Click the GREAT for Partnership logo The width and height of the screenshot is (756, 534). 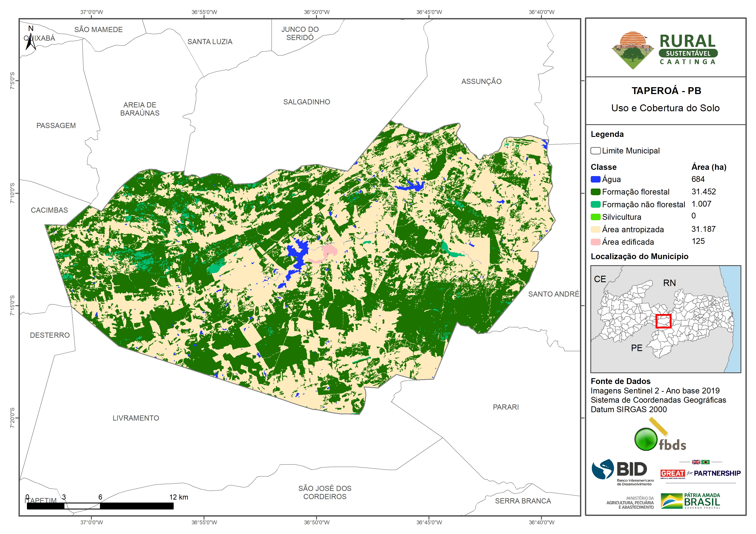700,473
